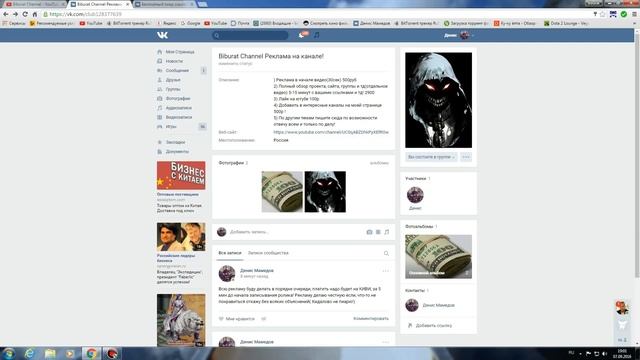Open the notifications bell icon
This screenshot has height=360, width=640.
click(302, 35)
